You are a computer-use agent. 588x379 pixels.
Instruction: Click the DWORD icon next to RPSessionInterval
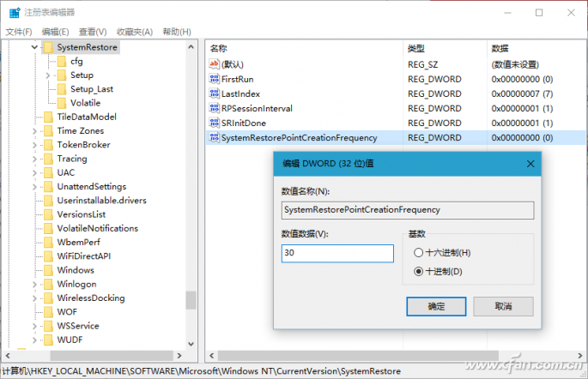[214, 108]
